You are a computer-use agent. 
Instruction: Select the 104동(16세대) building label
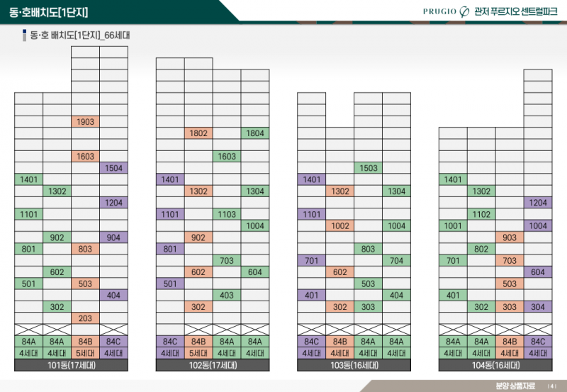coord(495,365)
